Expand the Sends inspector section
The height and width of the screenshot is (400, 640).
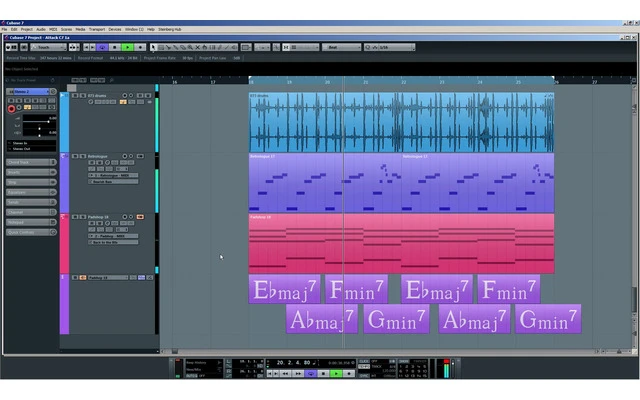point(31,202)
